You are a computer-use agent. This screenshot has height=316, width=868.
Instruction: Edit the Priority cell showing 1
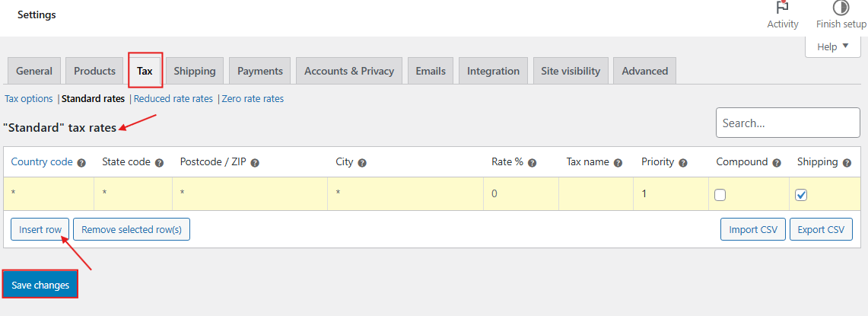pyautogui.click(x=671, y=194)
